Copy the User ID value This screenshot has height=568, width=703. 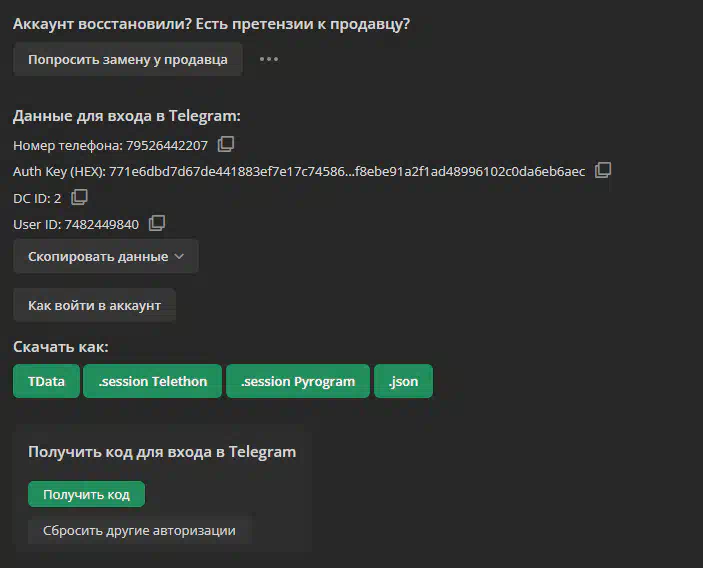coord(157,223)
